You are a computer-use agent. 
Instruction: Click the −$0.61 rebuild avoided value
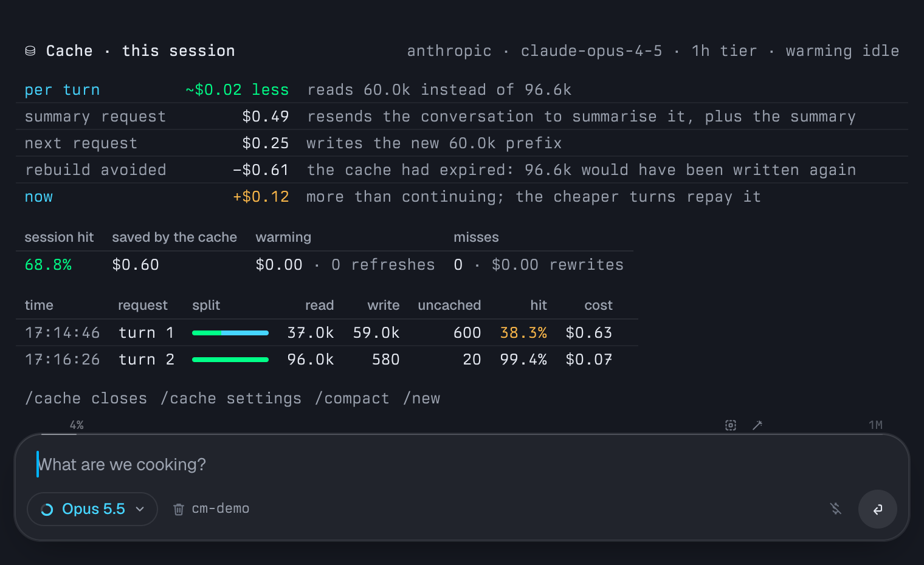(x=261, y=170)
